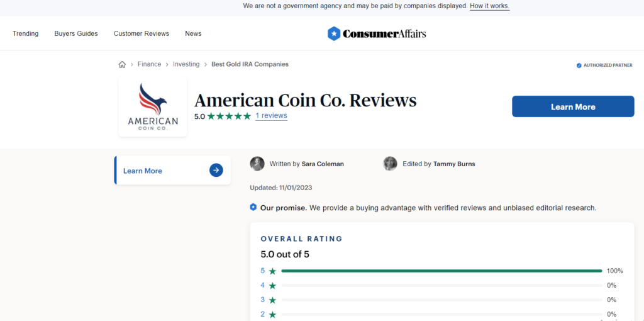This screenshot has height=321, width=644.
Task: Open the Trending menu
Action: point(25,34)
